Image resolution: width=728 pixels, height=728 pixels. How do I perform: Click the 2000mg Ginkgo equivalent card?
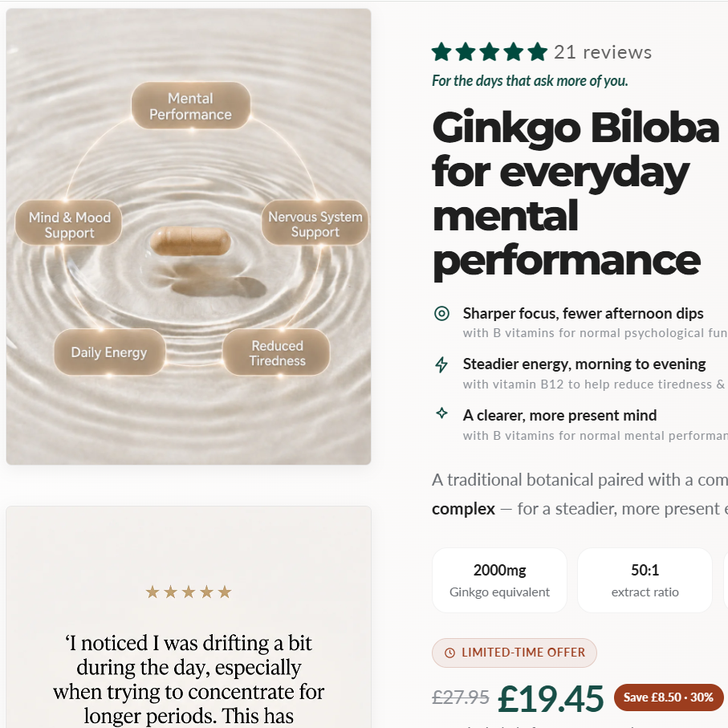499,580
